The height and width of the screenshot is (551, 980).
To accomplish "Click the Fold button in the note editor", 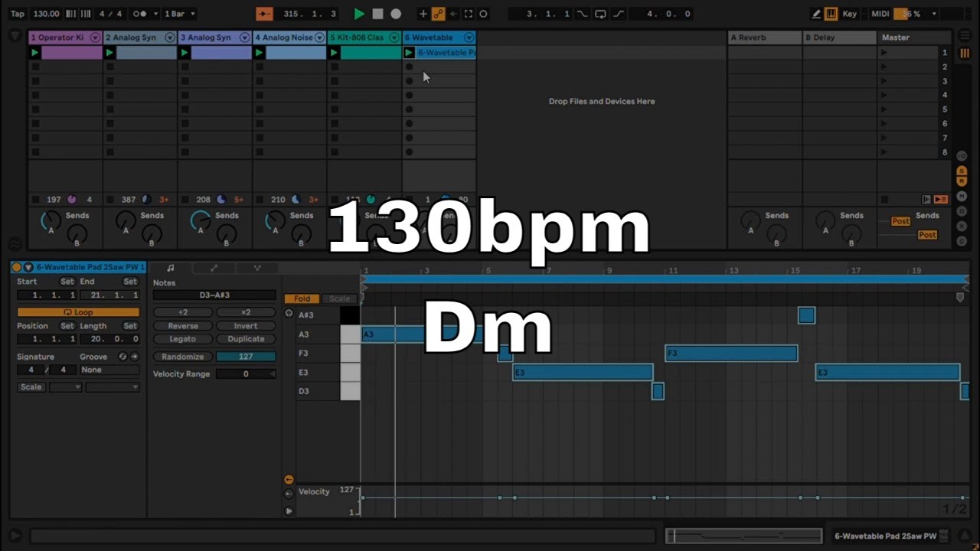I will [x=302, y=298].
